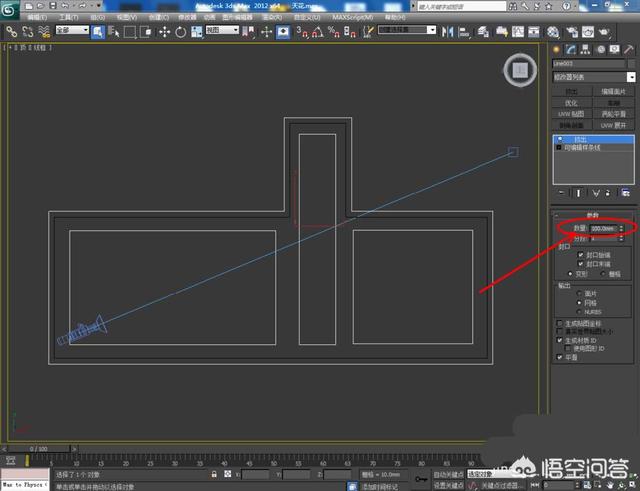
Task: Open the 视图 reference coordinate dropdown
Action: pyautogui.click(x=222, y=30)
